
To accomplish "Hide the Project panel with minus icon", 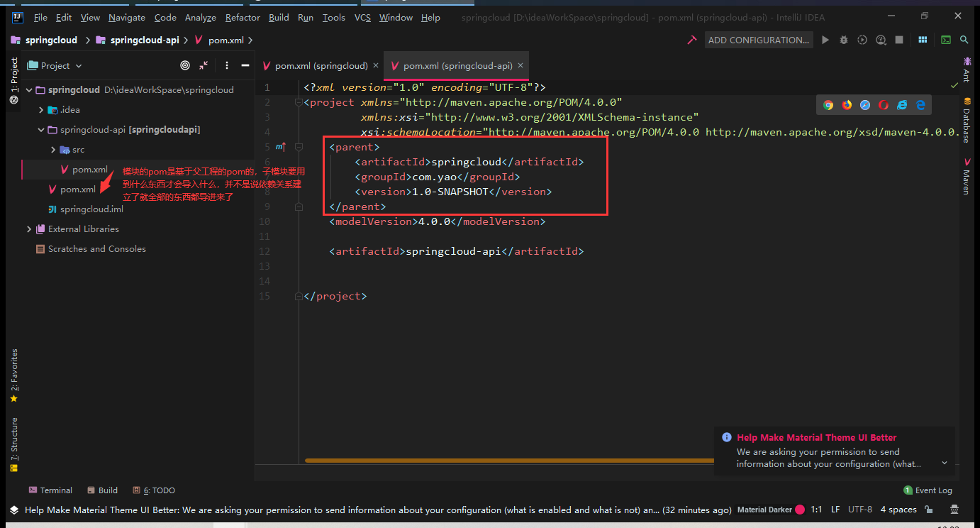I will coord(245,65).
